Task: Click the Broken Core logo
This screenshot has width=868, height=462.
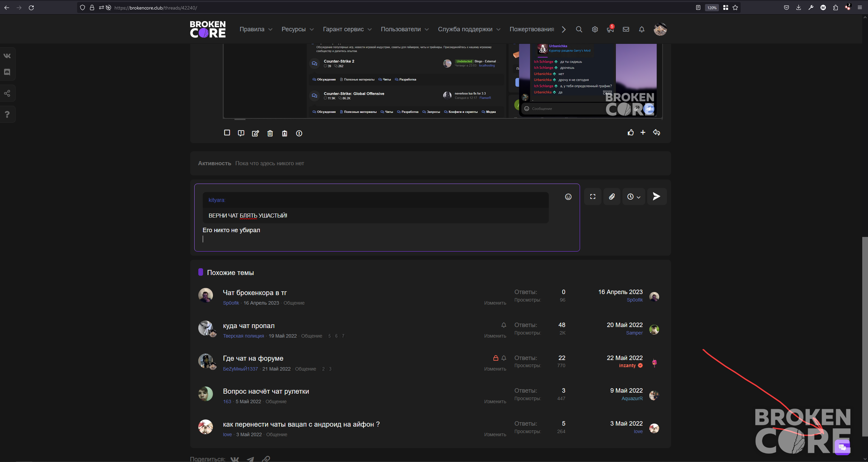Action: (207, 29)
